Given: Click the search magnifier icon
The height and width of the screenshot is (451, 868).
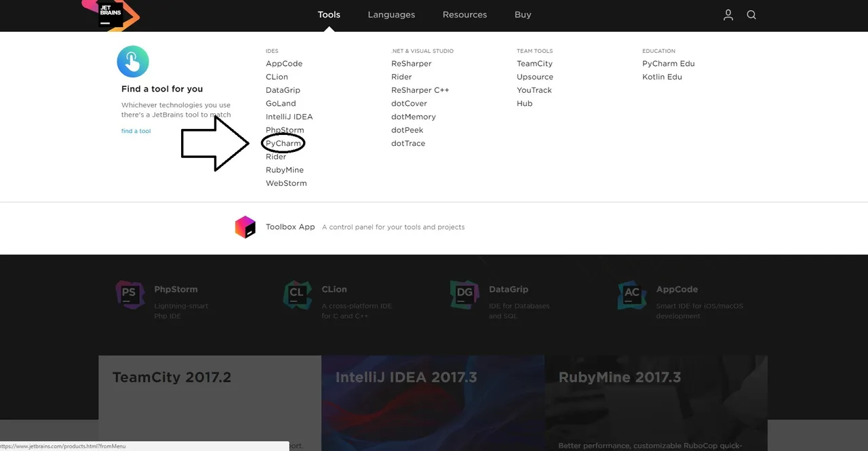Looking at the screenshot, I should [x=751, y=15].
